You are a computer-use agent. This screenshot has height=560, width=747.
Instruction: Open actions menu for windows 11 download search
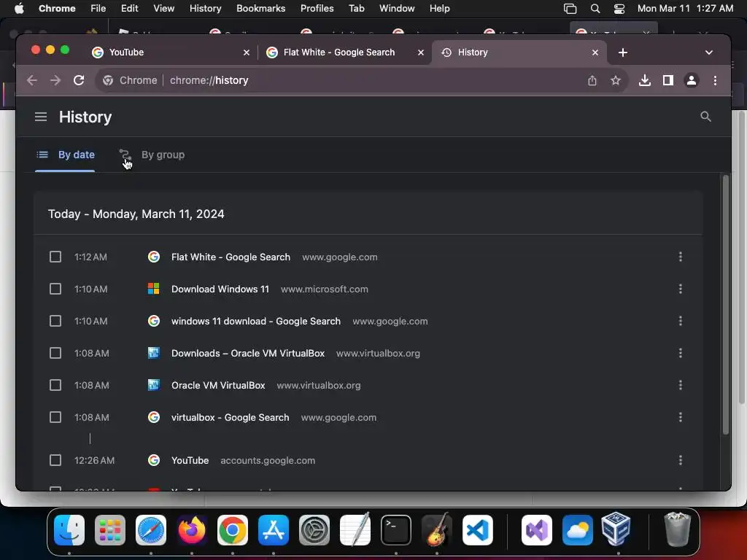coord(681,321)
